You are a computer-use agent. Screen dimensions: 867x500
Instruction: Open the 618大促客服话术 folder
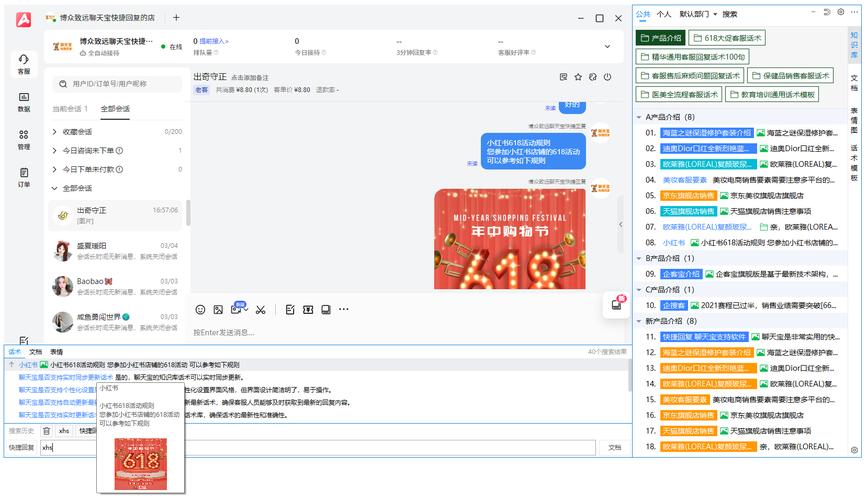coord(727,38)
